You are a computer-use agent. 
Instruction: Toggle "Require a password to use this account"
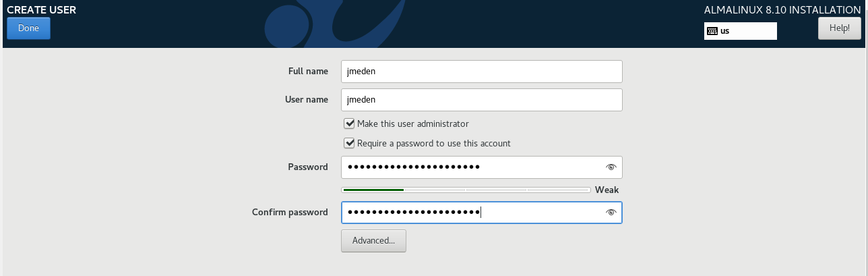pyautogui.click(x=349, y=143)
